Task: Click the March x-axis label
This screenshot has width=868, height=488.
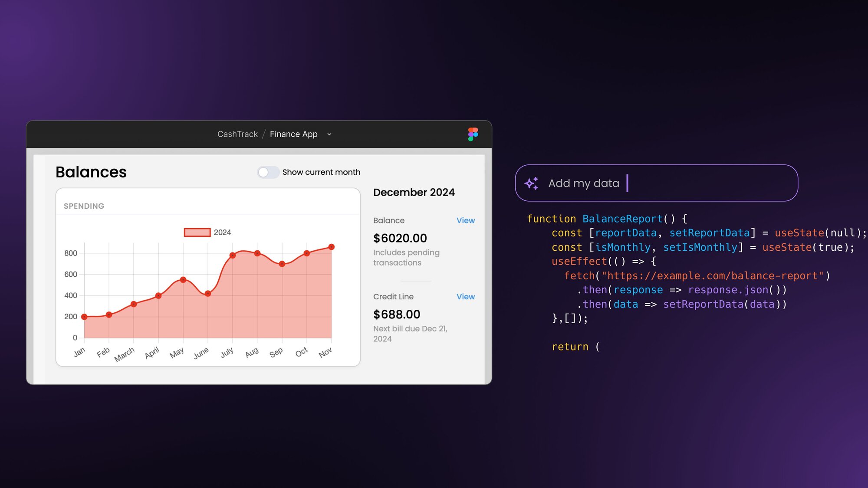Action: pyautogui.click(x=125, y=355)
